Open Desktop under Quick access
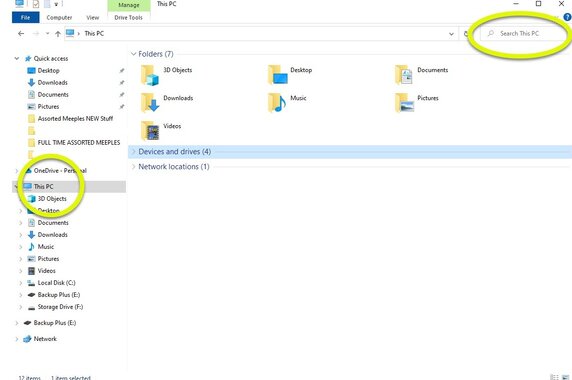 pyautogui.click(x=49, y=70)
